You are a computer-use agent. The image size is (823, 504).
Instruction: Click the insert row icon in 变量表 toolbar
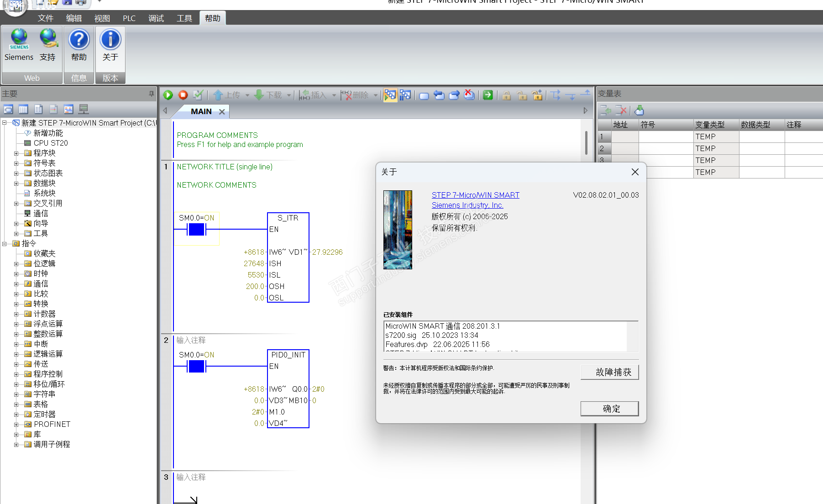[x=606, y=110]
